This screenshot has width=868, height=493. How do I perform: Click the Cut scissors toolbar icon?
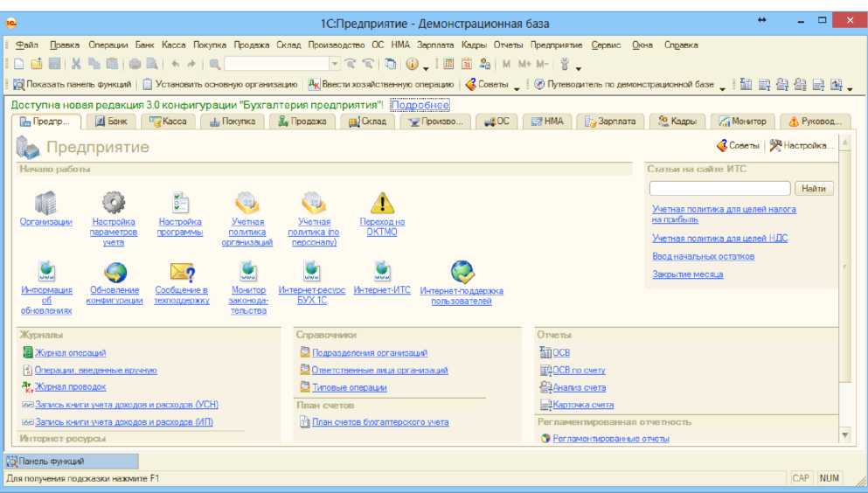76,64
